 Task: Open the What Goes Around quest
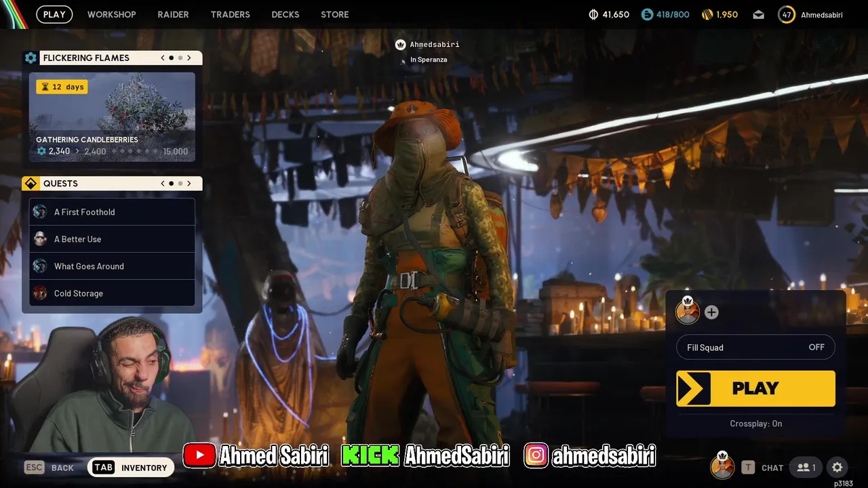click(112, 266)
